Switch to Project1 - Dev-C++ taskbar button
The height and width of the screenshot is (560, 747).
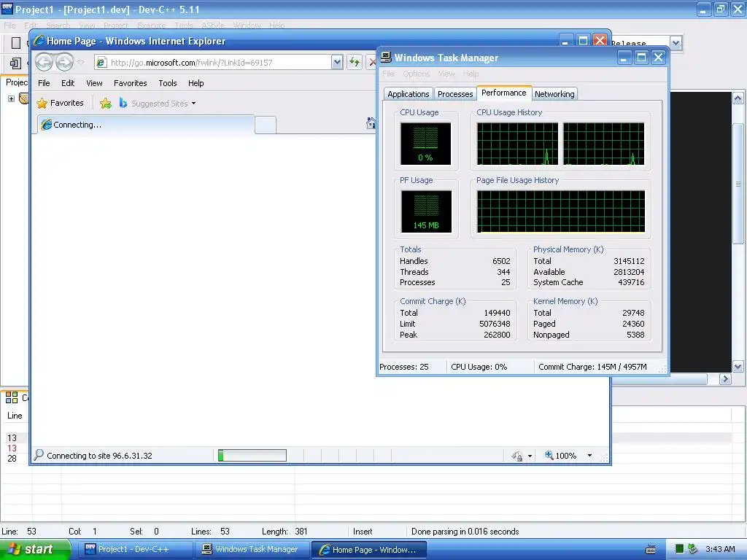[136, 549]
